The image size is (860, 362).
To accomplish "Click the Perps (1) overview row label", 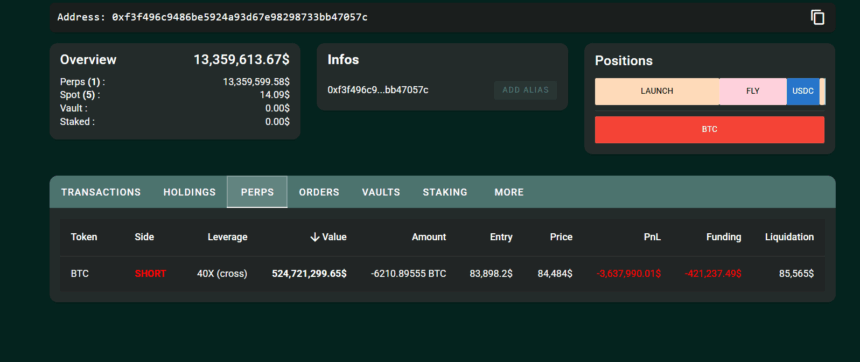I will coord(82,82).
